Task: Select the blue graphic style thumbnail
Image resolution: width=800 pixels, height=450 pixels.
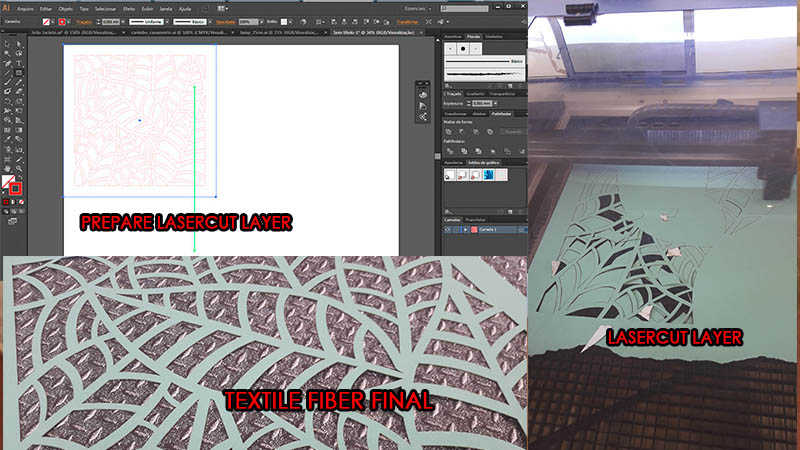Action: 488,175
